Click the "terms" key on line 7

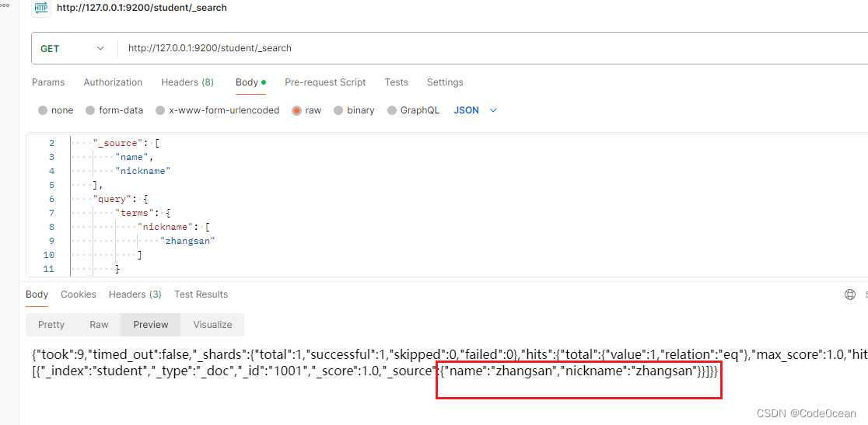135,213
